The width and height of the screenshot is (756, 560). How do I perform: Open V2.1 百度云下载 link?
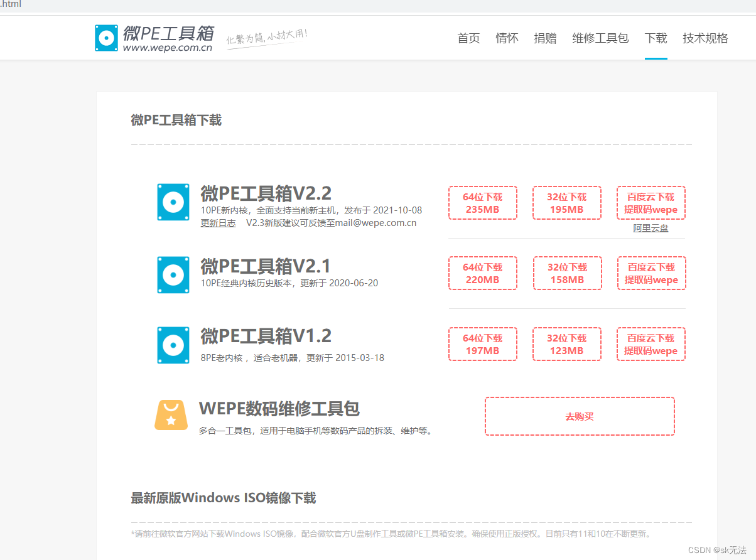click(651, 273)
